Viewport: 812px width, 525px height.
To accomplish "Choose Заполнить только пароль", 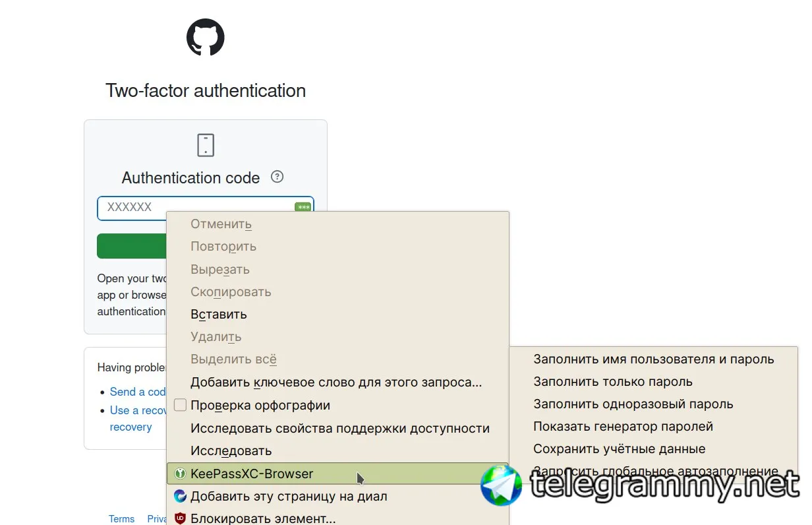I will tap(653, 382).
